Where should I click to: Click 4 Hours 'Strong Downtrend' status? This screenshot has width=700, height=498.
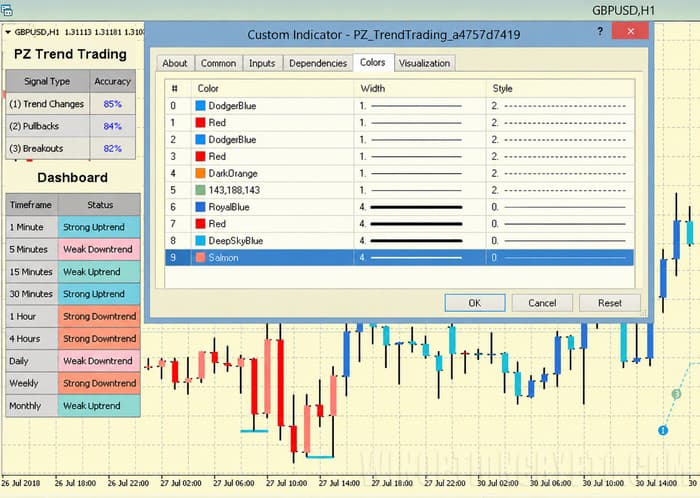point(99,339)
